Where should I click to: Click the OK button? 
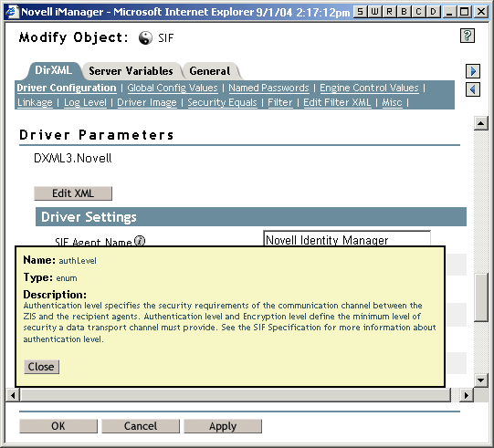click(58, 426)
